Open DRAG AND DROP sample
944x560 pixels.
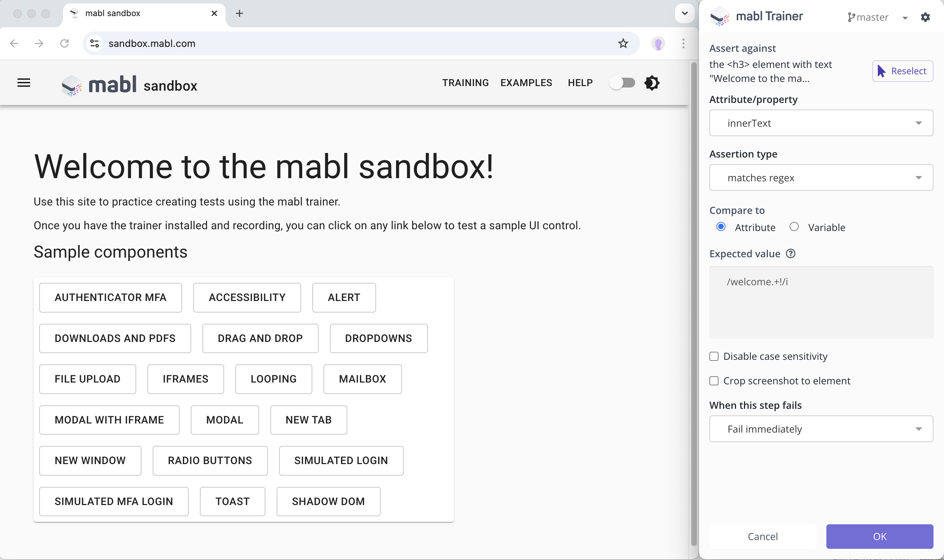(x=261, y=338)
